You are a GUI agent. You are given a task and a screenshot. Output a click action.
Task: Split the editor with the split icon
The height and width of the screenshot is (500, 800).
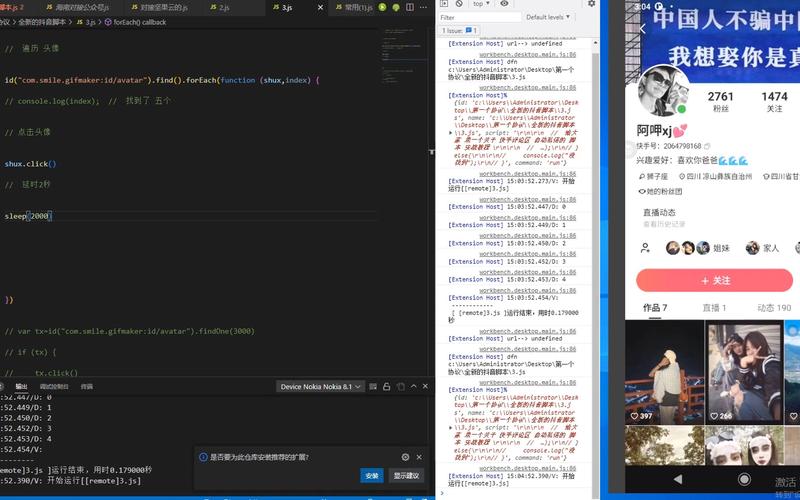[410, 7]
